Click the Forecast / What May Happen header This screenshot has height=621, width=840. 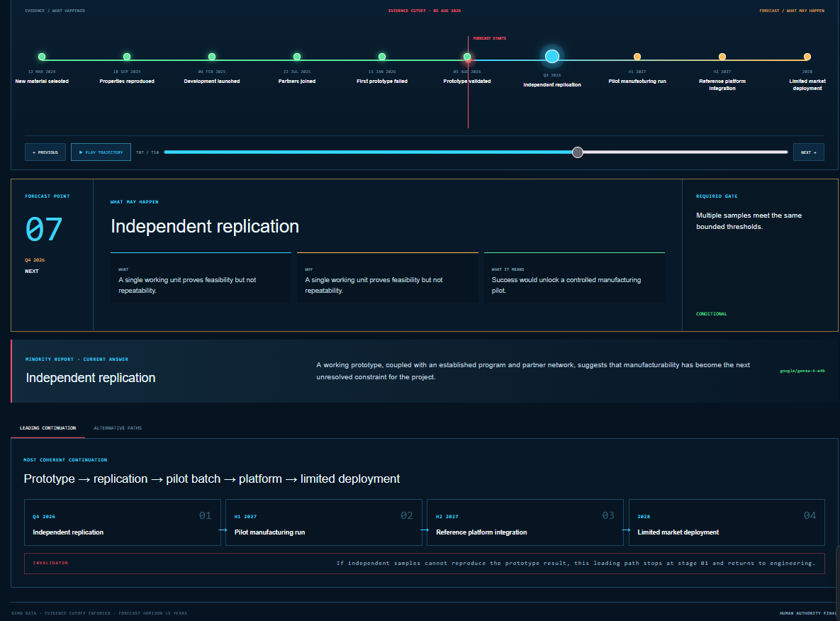coord(792,11)
